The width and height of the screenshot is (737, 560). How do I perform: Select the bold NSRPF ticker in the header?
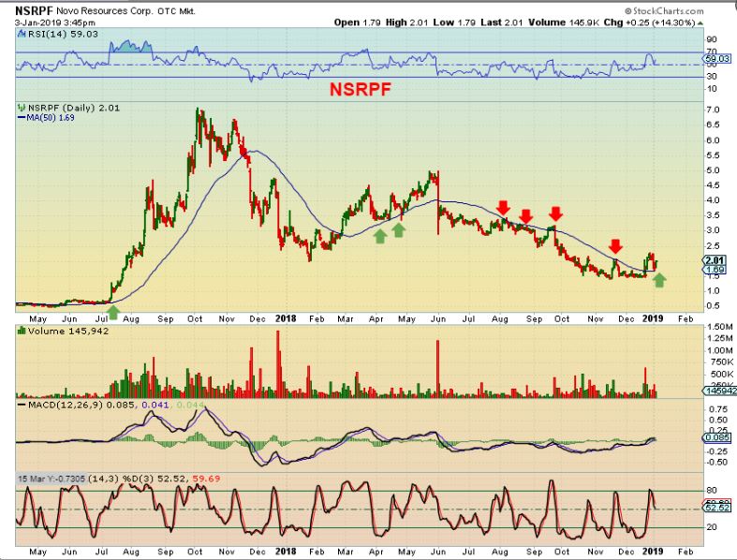click(35, 11)
